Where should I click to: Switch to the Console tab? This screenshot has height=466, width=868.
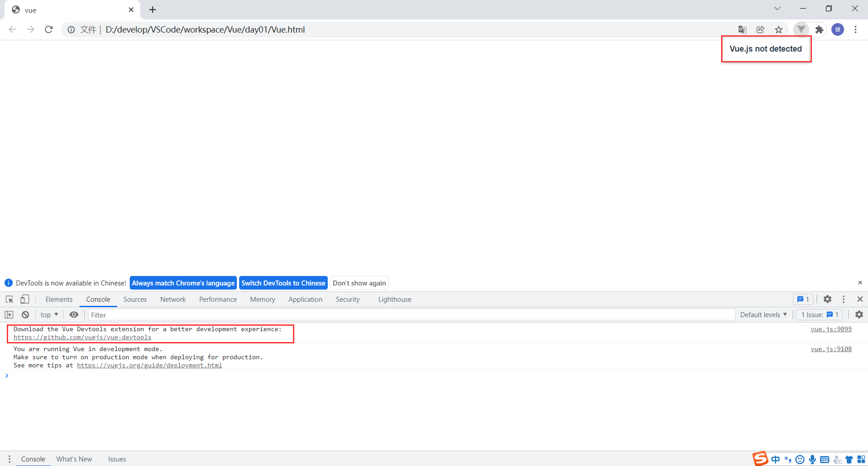(x=98, y=300)
